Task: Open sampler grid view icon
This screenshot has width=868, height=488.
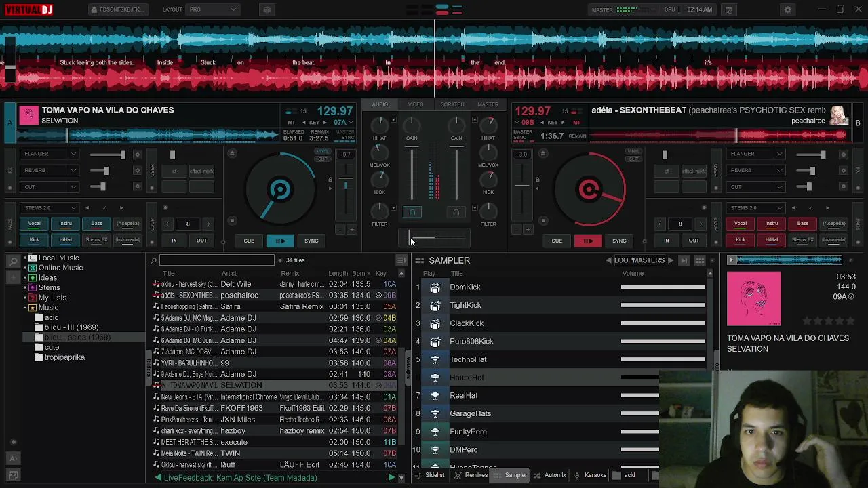Action: tap(700, 260)
